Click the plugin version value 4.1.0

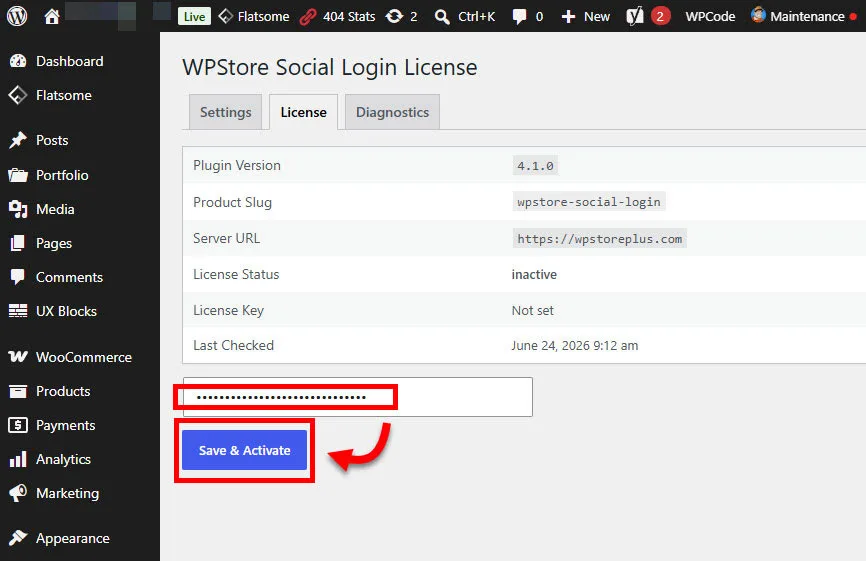point(535,166)
